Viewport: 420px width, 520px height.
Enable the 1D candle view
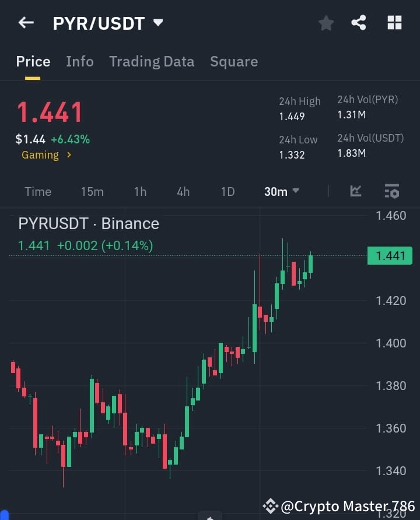(x=227, y=191)
